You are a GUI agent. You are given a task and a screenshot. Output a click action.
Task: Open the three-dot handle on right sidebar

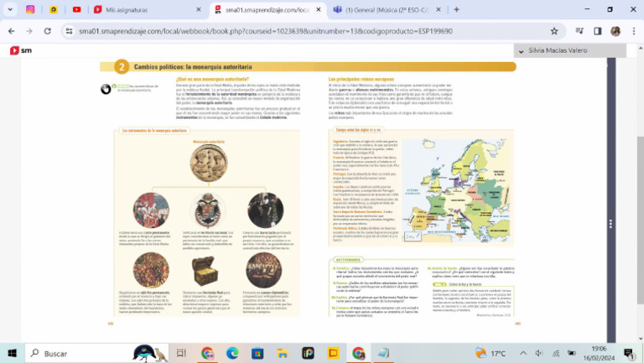pyautogui.click(x=610, y=224)
